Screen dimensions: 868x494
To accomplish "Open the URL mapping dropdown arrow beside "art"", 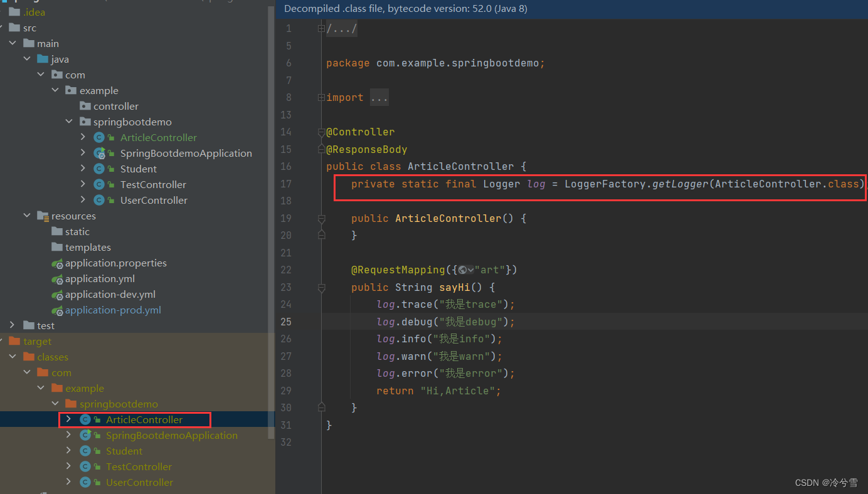I will pyautogui.click(x=470, y=270).
